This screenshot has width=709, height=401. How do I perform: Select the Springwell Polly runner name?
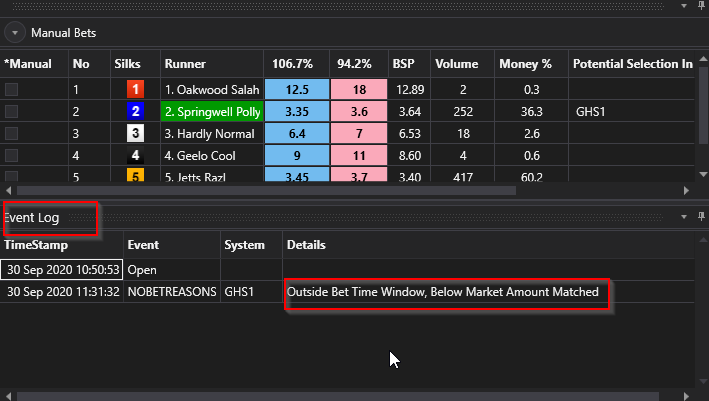[212, 112]
